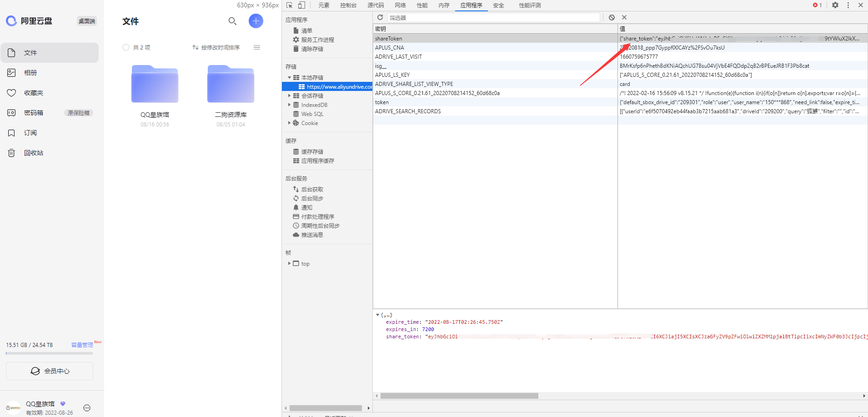Open the 密码箱 (Password box) item
Image resolution: width=868 pixels, height=417 pixels.
(50, 113)
